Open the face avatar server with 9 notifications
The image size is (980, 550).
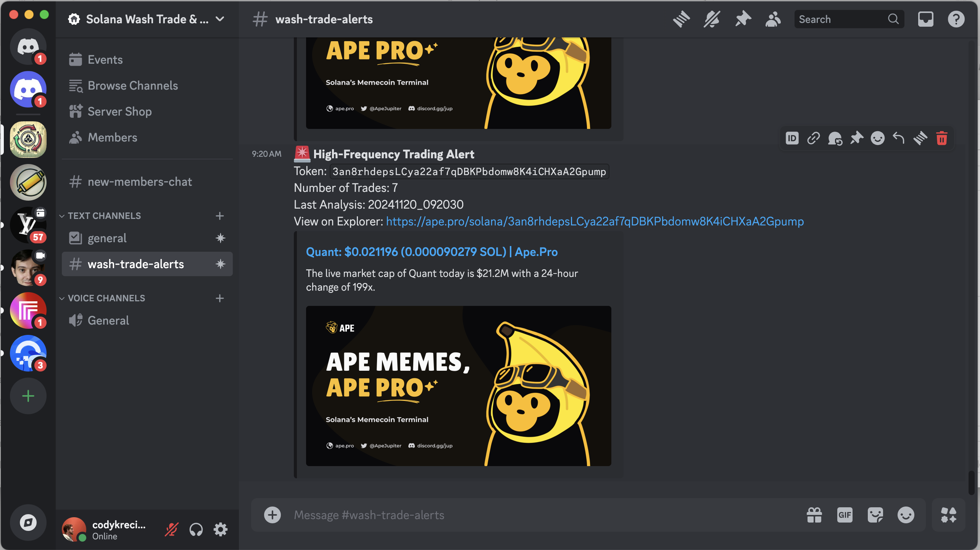click(x=28, y=268)
